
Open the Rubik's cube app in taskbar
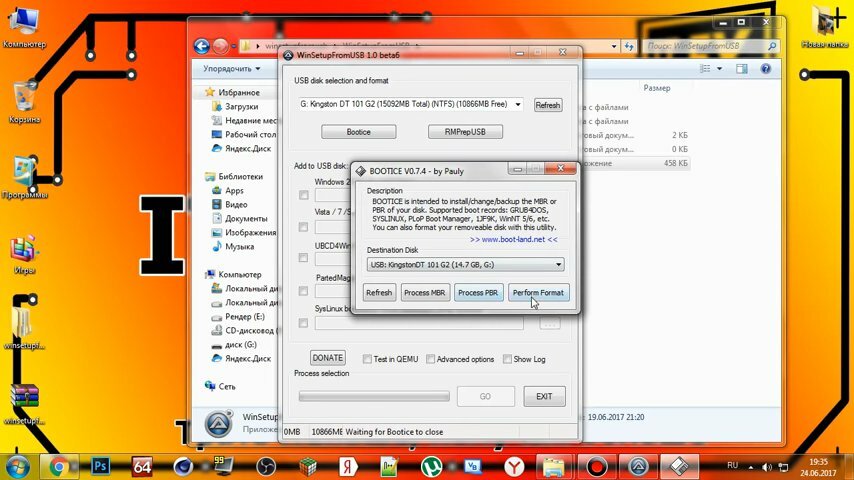[308, 467]
